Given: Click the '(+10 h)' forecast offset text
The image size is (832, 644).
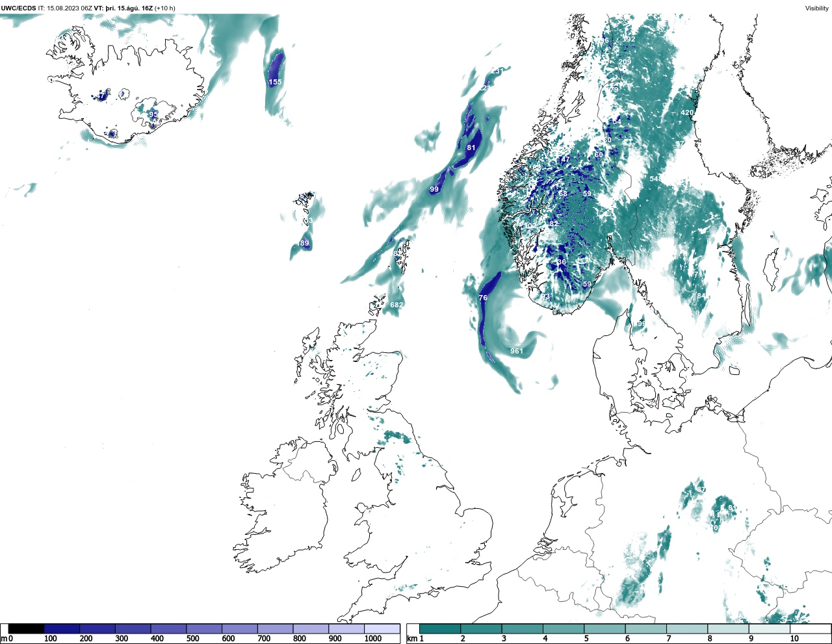Looking at the screenshot, I should tap(164, 8).
